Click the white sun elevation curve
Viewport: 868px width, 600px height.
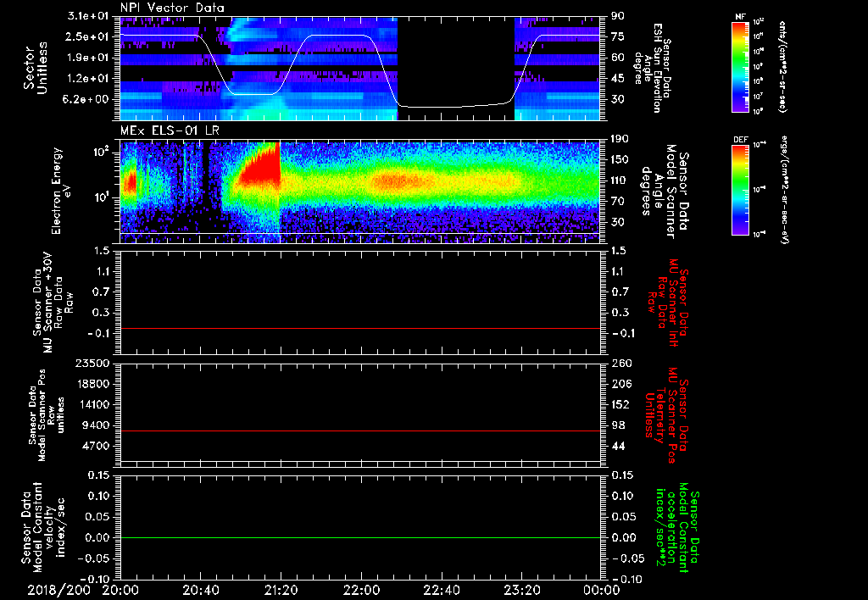coord(337,36)
